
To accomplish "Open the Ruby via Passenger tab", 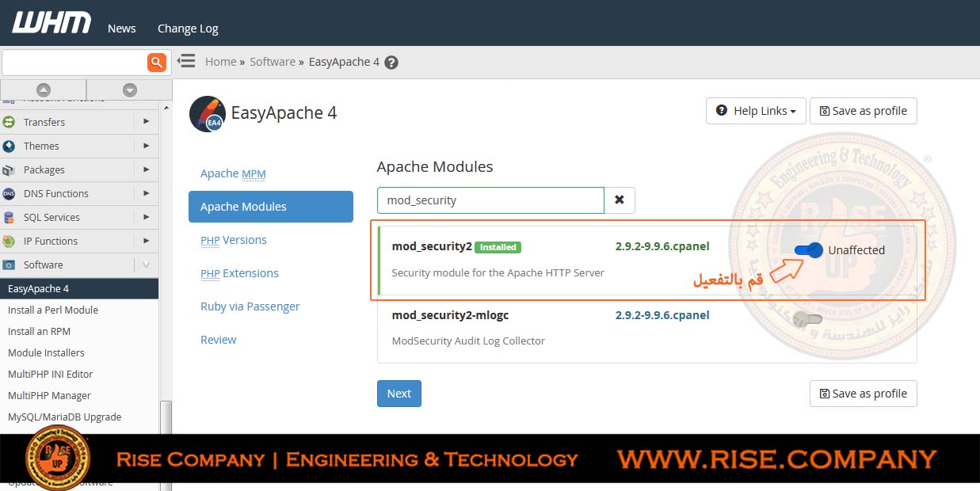I will [x=250, y=306].
